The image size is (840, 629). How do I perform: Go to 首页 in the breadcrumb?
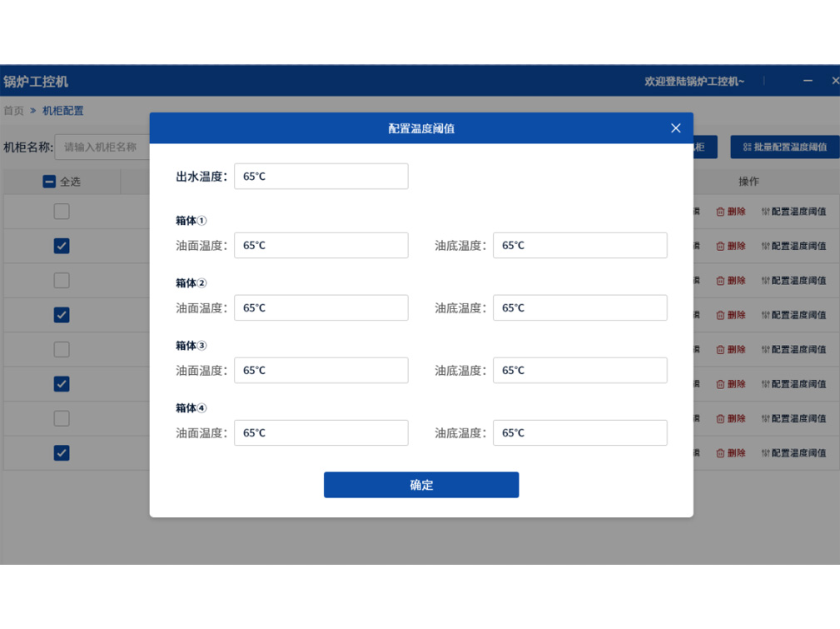tap(14, 111)
